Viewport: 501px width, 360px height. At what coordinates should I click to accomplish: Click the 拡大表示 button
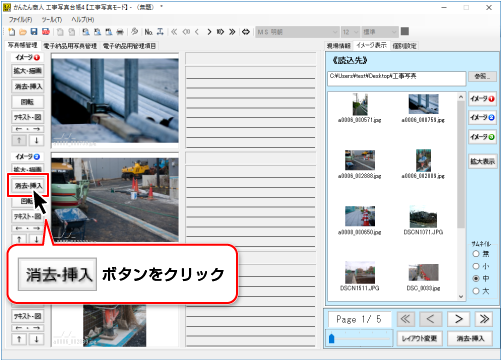(x=482, y=161)
